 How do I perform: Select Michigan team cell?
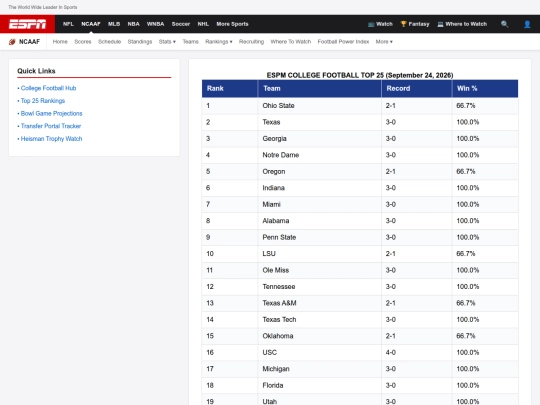tap(319, 369)
